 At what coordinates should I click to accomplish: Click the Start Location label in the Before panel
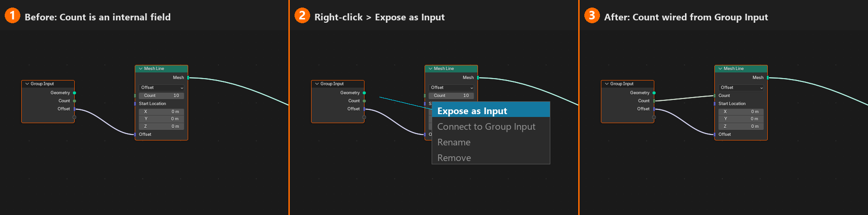tap(152, 104)
